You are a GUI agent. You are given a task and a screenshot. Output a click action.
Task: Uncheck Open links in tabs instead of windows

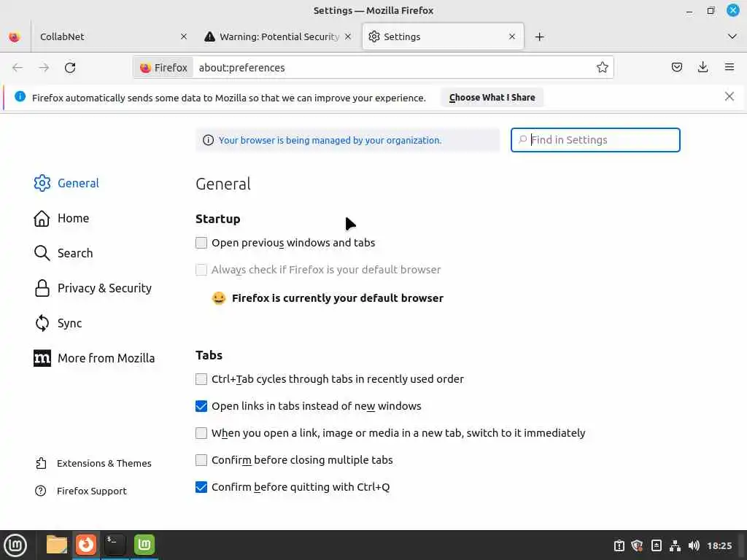coord(201,406)
